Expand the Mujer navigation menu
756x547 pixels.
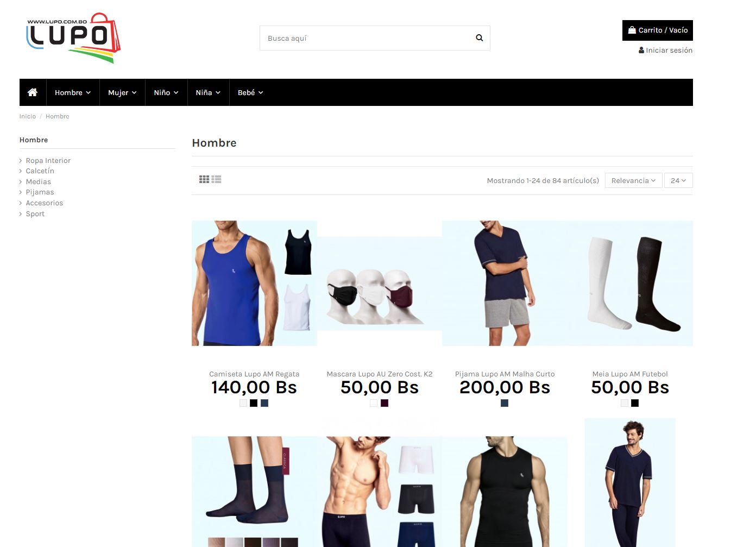(122, 92)
